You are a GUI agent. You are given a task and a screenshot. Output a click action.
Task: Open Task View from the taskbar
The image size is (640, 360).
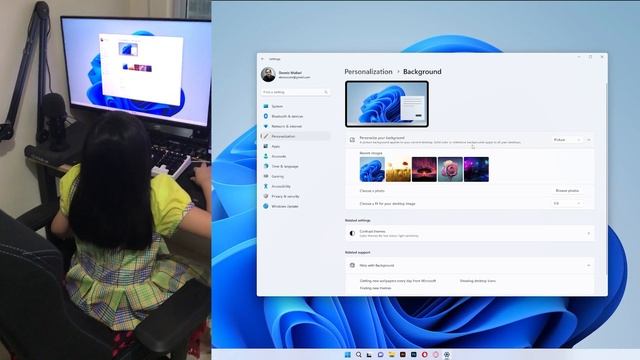[369, 355]
